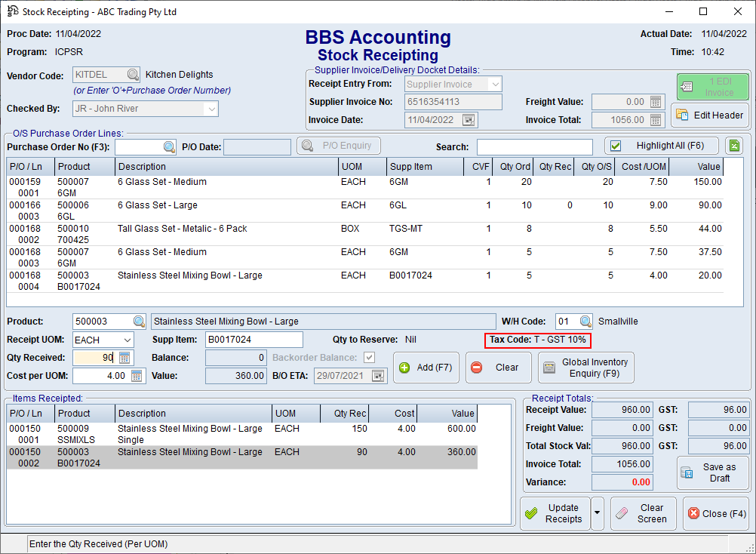Open the Checked By dropdown
Screen dimensions: 756x554
(x=211, y=109)
